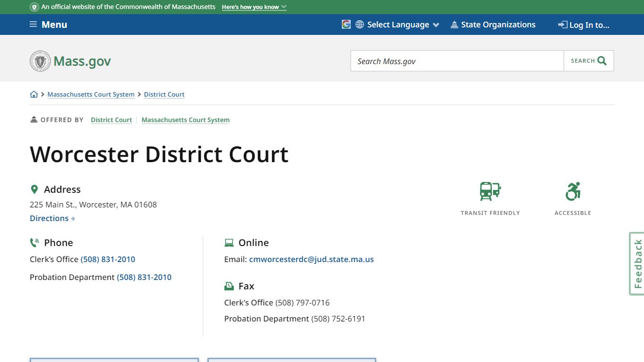Click the Transit Friendly train-bus icon
The width and height of the screenshot is (644, 362).
(490, 191)
